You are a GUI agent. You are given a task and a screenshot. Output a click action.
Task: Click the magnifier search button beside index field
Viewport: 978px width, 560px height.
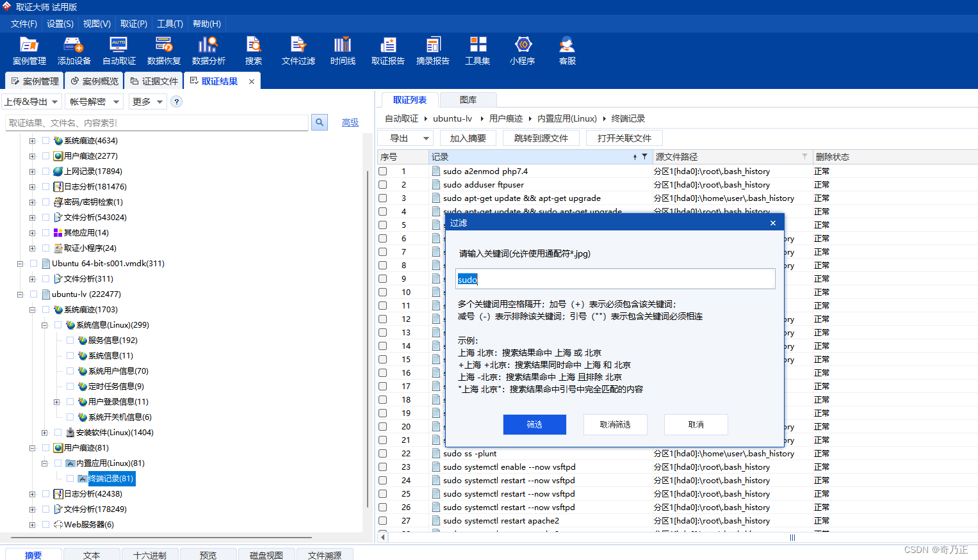tap(320, 122)
